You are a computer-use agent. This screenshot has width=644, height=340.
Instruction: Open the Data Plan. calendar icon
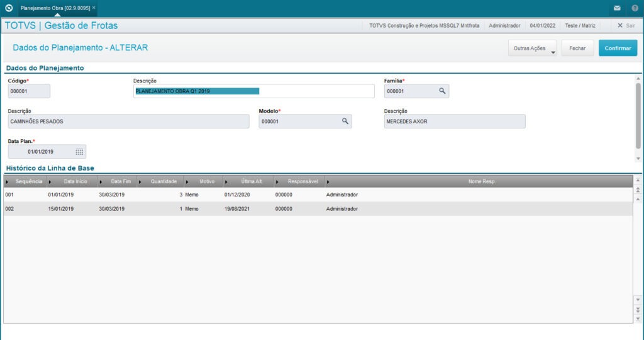(x=79, y=152)
